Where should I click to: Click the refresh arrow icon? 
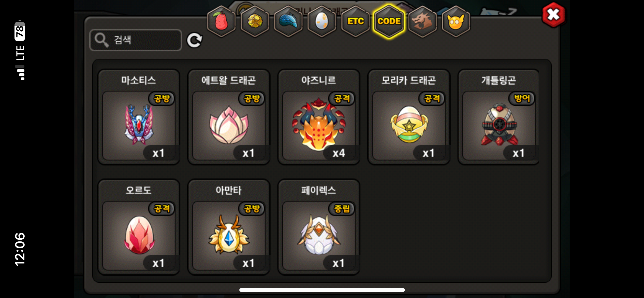195,40
